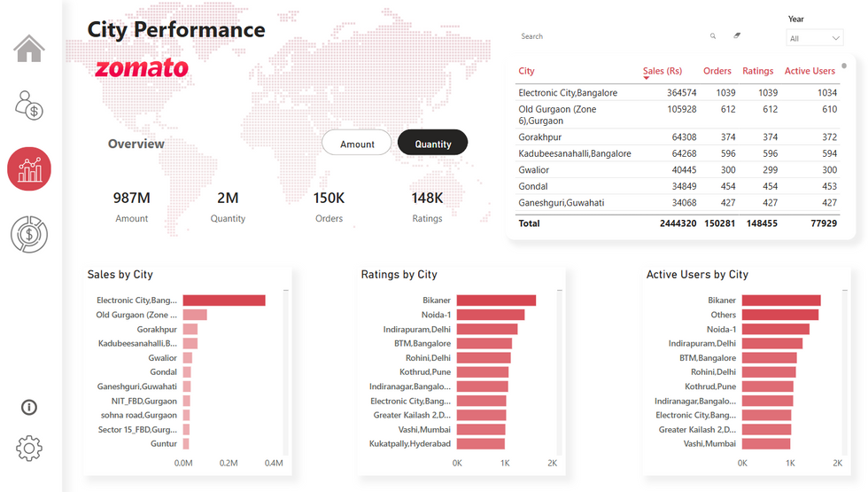Screen dimensions: 868x492
Task: Select the Gondal table row
Action: pyautogui.click(x=678, y=186)
